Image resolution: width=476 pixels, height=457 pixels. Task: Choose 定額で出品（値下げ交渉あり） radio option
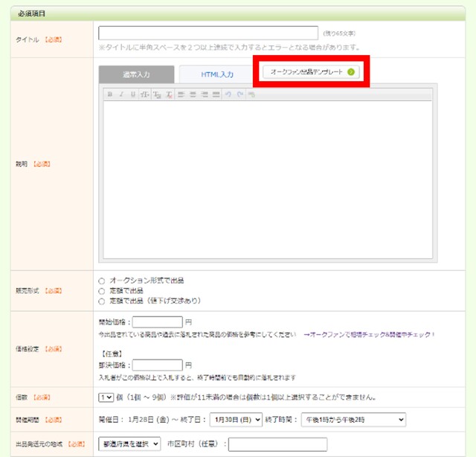[x=102, y=301]
